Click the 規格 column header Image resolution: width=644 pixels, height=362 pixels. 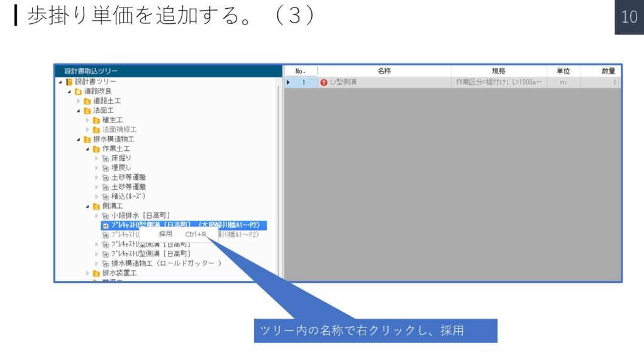point(498,71)
